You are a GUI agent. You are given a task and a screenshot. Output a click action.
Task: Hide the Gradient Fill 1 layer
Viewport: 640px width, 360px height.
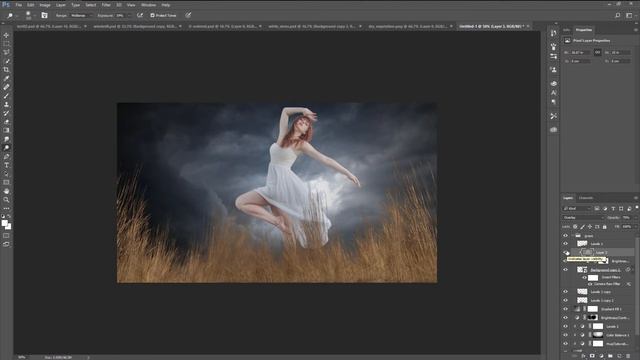(x=565, y=309)
